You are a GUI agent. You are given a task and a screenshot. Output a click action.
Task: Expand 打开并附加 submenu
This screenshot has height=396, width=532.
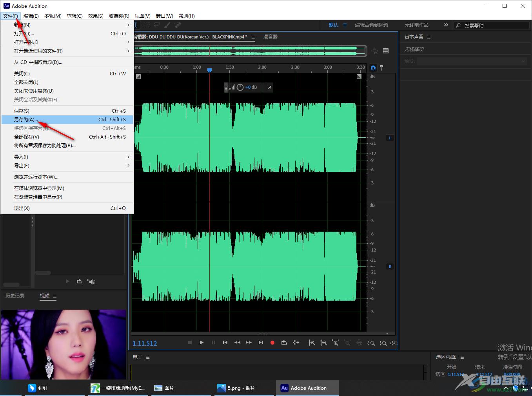pos(67,42)
